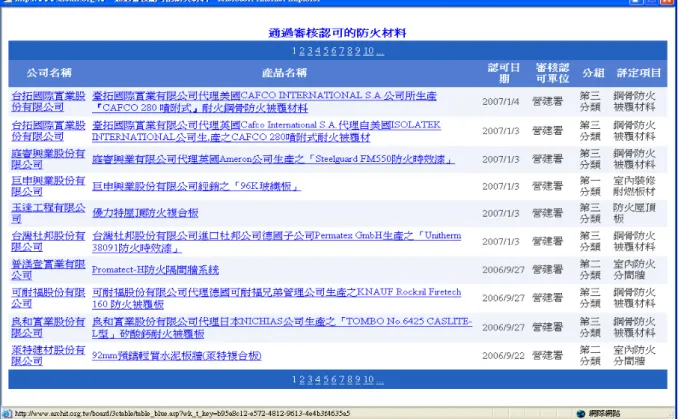Select the date cell 2007/1/4

[500, 102]
